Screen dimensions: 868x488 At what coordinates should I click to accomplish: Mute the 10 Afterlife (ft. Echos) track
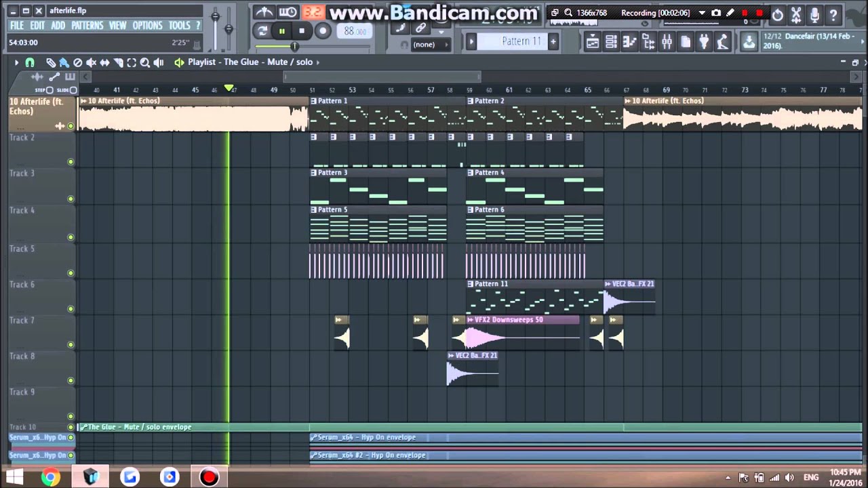pos(71,126)
